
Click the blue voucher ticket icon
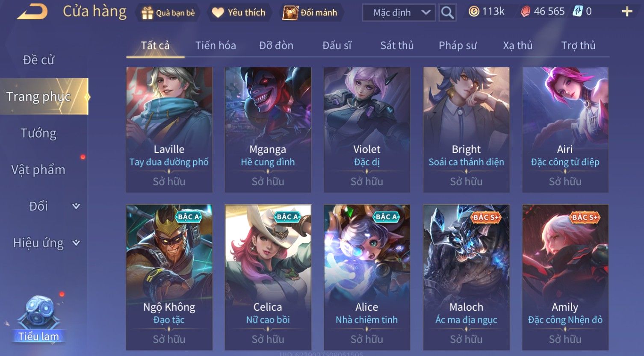coord(578,12)
